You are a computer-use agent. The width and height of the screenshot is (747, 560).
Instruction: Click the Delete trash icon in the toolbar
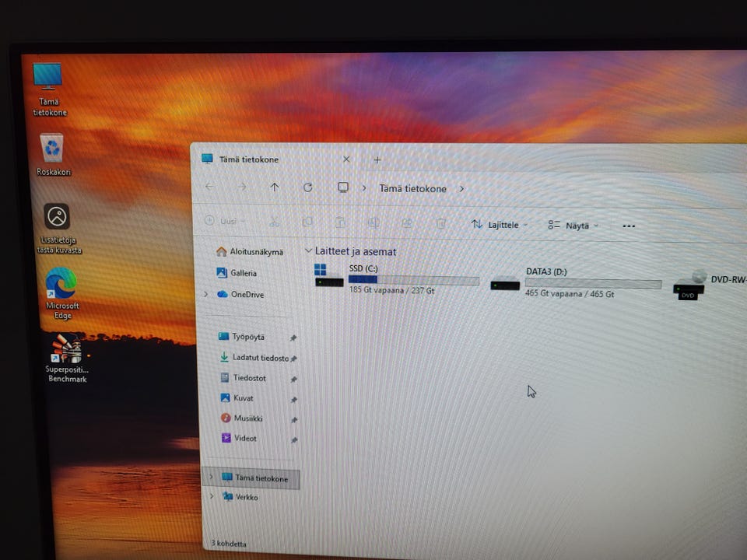[x=440, y=223]
